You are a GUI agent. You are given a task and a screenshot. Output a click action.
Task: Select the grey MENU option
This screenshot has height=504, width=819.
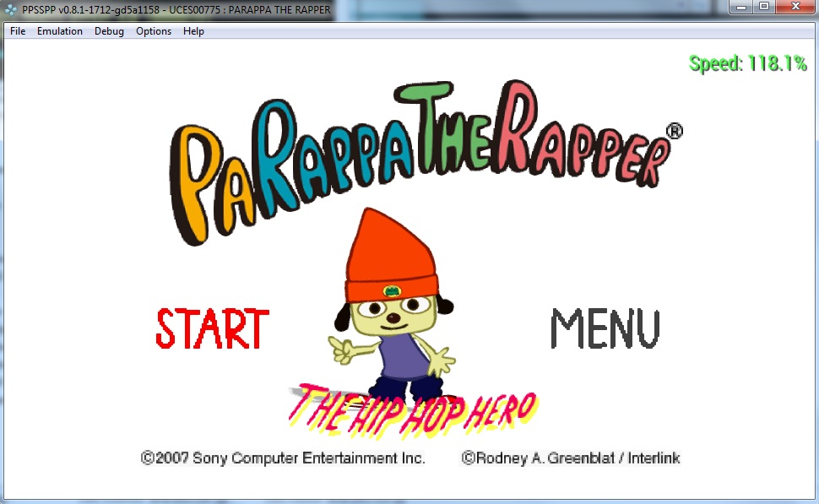pyautogui.click(x=605, y=328)
